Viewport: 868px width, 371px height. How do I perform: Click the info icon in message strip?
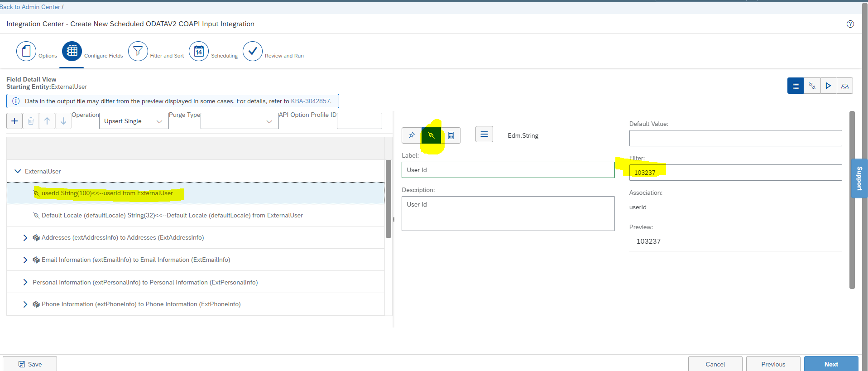click(x=16, y=101)
